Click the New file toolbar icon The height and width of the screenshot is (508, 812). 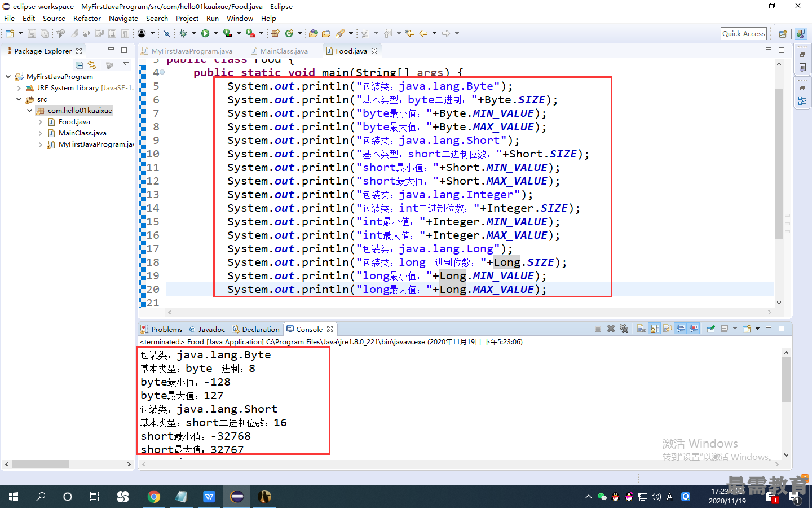coord(10,33)
